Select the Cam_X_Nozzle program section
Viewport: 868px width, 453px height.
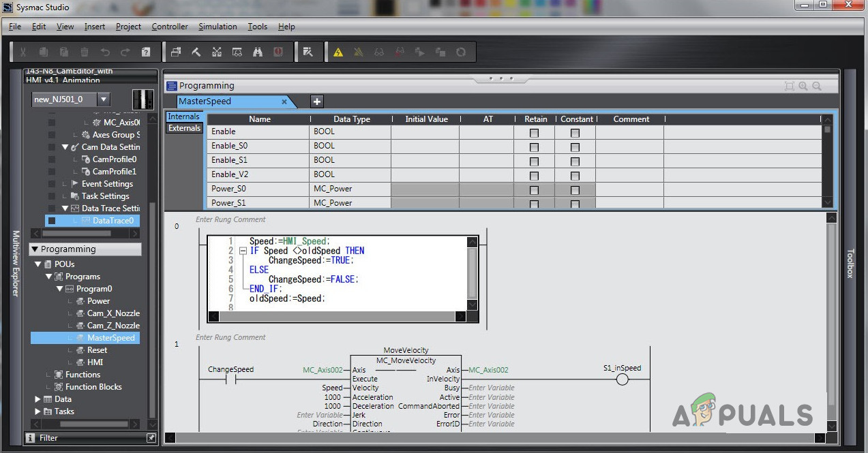tap(113, 313)
